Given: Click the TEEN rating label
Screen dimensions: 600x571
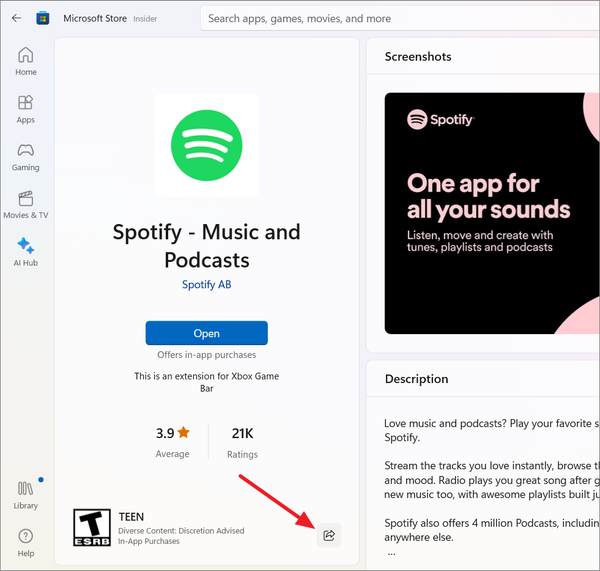Looking at the screenshot, I should pos(131,517).
